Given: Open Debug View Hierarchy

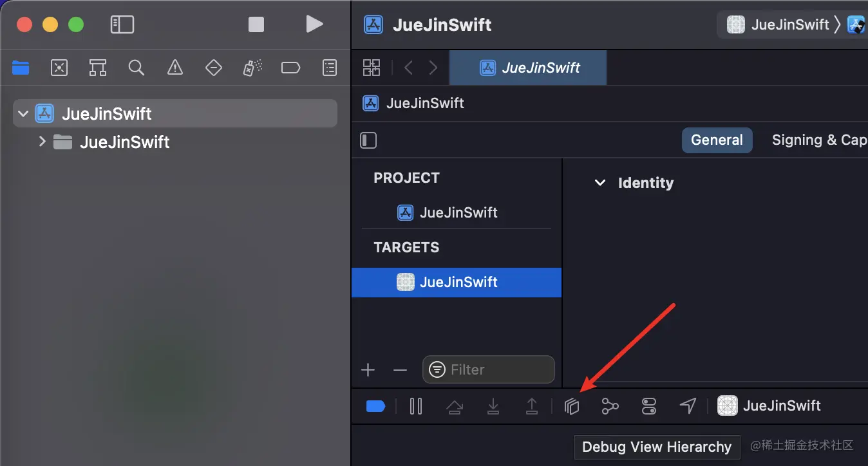Looking at the screenshot, I should click(572, 406).
